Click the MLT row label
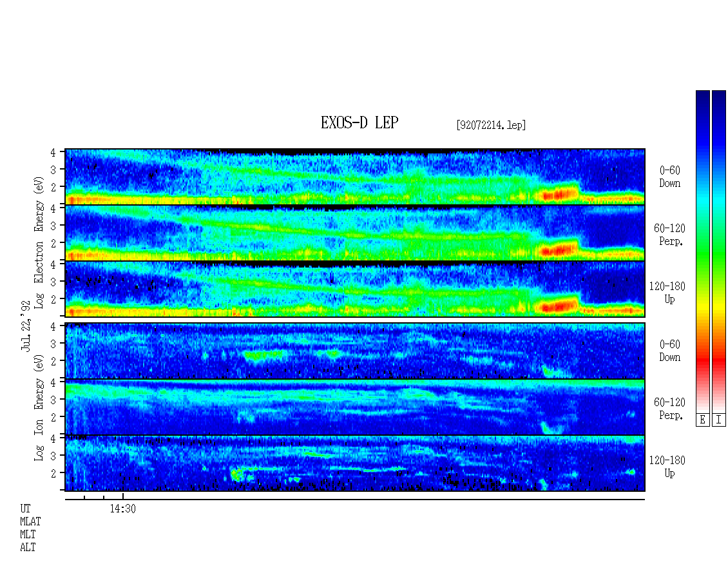The width and height of the screenshot is (728, 564). tap(28, 535)
